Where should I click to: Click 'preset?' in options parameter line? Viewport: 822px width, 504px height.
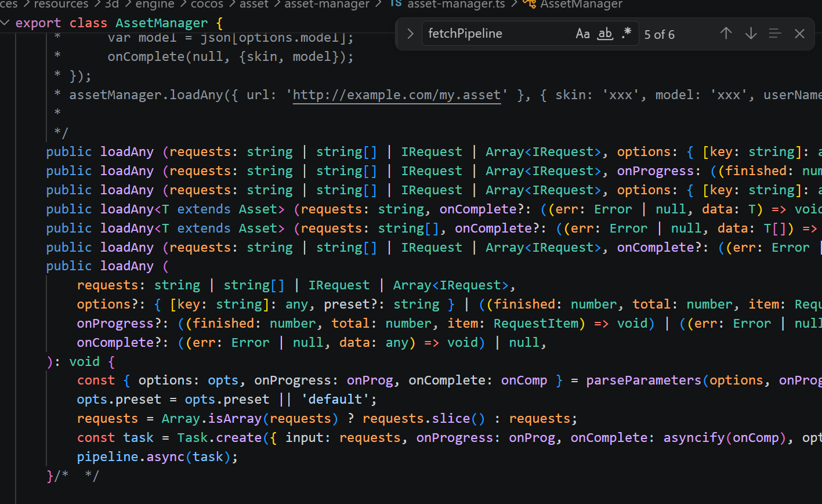coord(350,304)
